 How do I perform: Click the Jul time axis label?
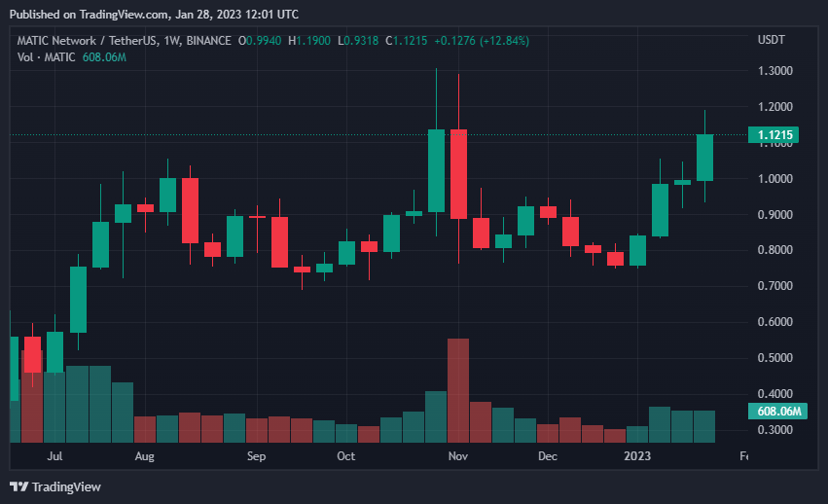pyautogui.click(x=54, y=456)
